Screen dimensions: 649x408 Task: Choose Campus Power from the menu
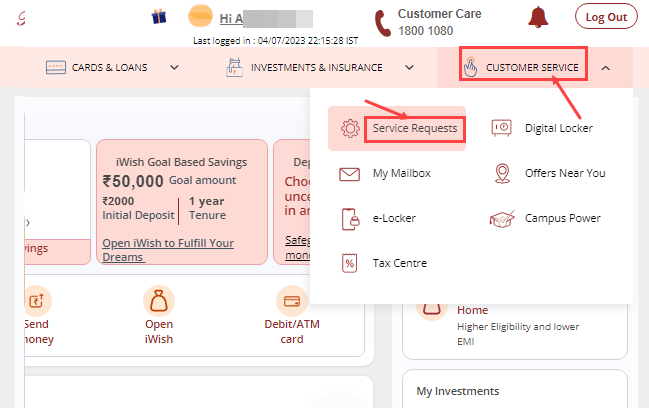pyautogui.click(x=562, y=218)
